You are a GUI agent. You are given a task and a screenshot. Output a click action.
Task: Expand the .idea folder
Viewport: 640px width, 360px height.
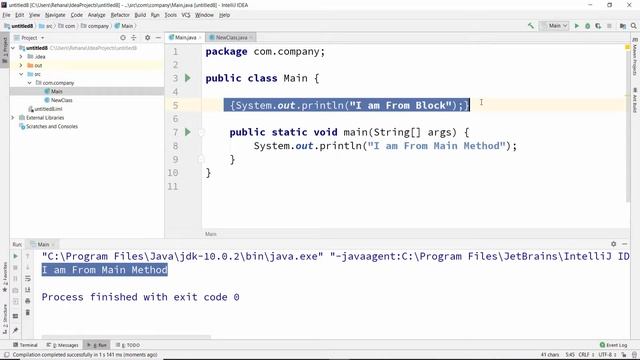pyautogui.click(x=21, y=57)
